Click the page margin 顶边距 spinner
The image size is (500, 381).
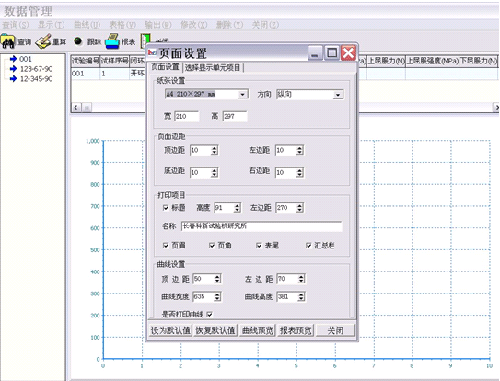pyautogui.click(x=204, y=150)
